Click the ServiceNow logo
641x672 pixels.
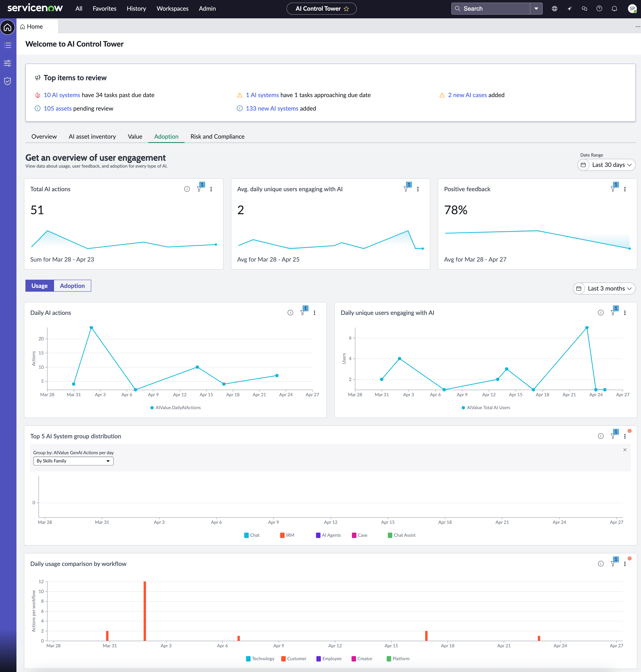35,8
